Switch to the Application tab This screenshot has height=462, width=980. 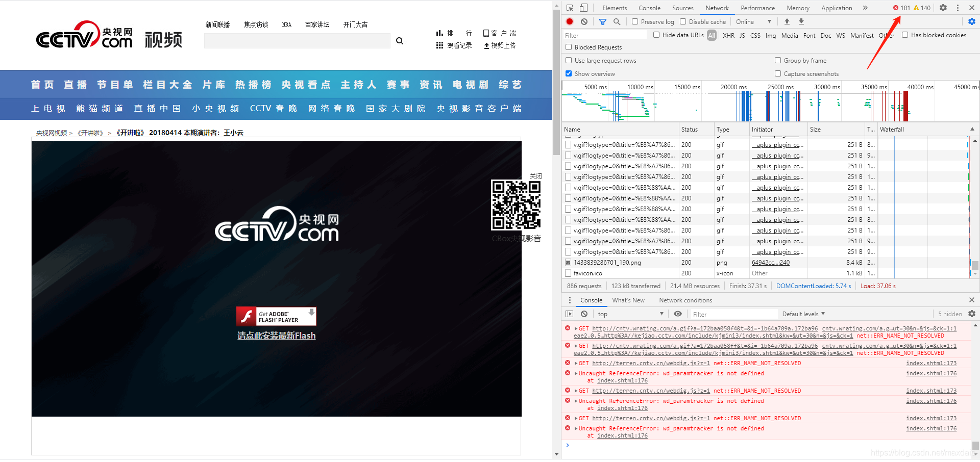coord(837,8)
